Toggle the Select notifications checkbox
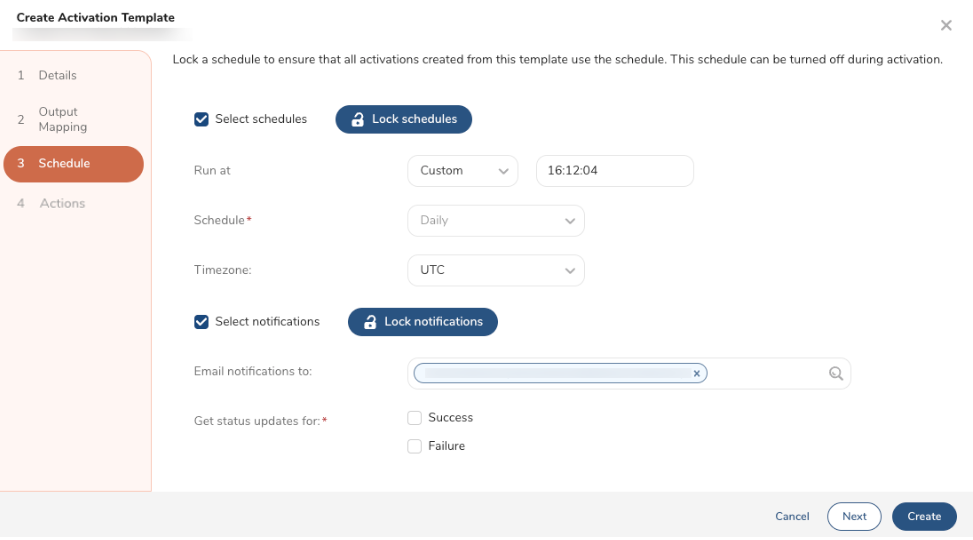This screenshot has height=540, width=973. [x=201, y=322]
